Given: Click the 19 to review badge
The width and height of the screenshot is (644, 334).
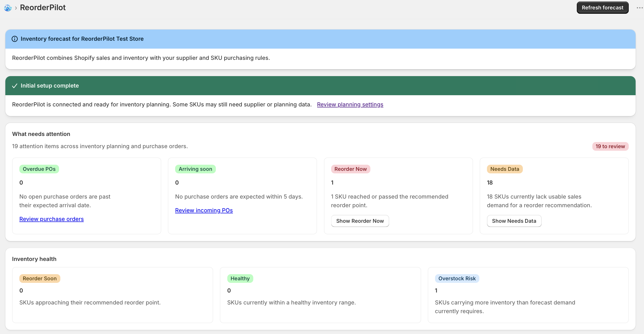Looking at the screenshot, I should point(610,146).
